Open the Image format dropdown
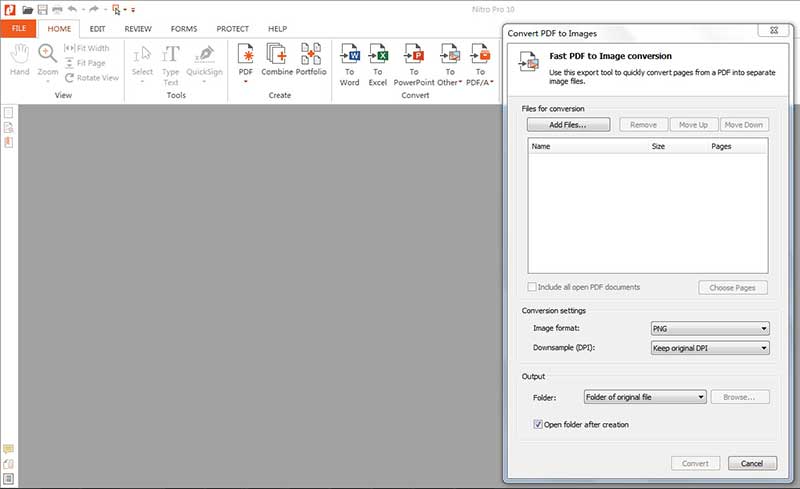The height and width of the screenshot is (489, 800). point(710,329)
